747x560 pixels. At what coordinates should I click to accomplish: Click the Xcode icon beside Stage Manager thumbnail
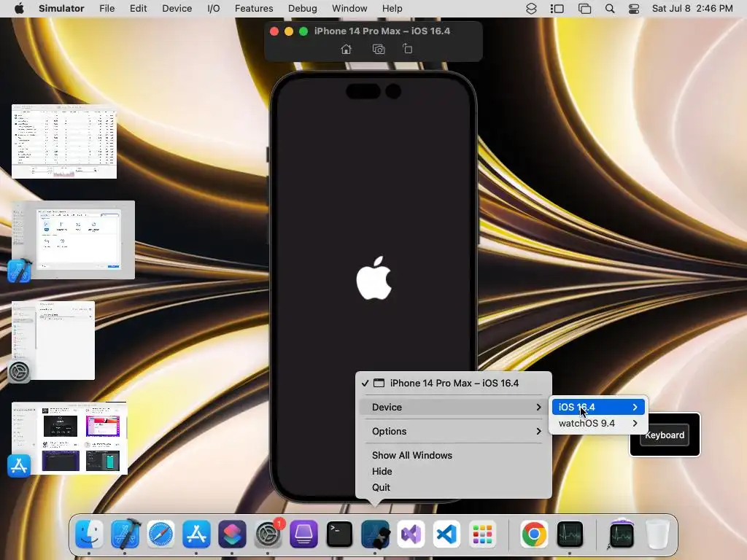click(x=19, y=271)
